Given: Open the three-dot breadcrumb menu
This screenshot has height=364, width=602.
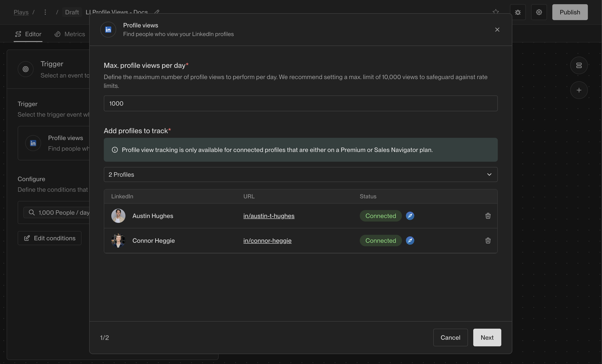Looking at the screenshot, I should pos(45,12).
